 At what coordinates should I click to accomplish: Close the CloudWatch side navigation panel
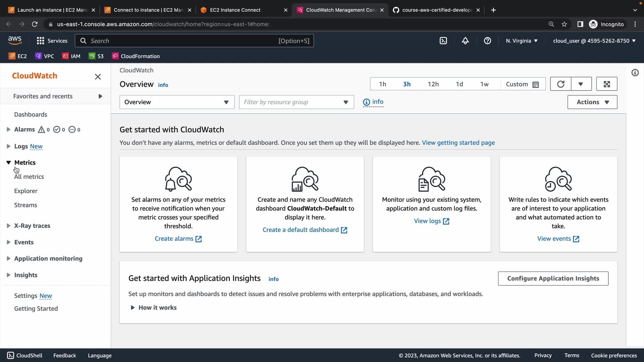point(98,77)
